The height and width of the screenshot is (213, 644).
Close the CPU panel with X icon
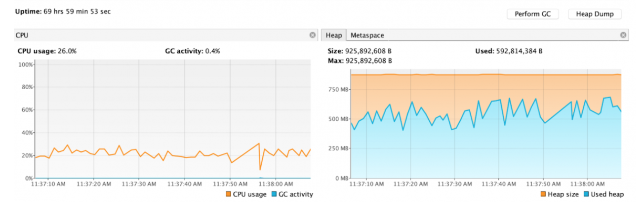pyautogui.click(x=313, y=35)
